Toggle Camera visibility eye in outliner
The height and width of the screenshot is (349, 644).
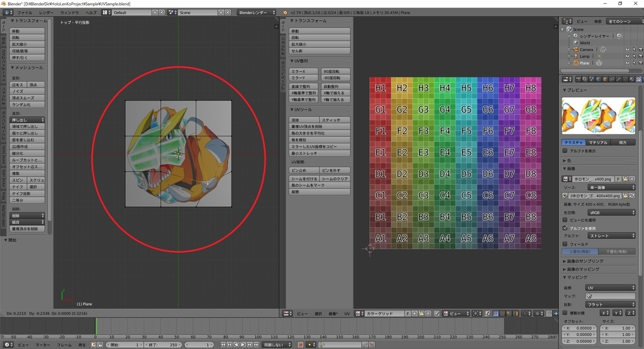coord(628,49)
